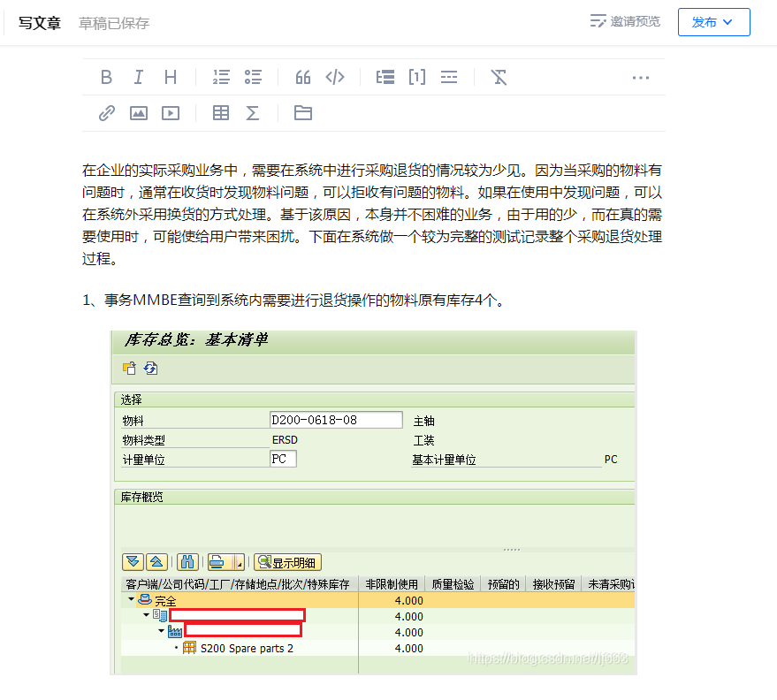The width and height of the screenshot is (777, 700).
Task: Insert a footnote reference [1]
Action: pyautogui.click(x=417, y=77)
